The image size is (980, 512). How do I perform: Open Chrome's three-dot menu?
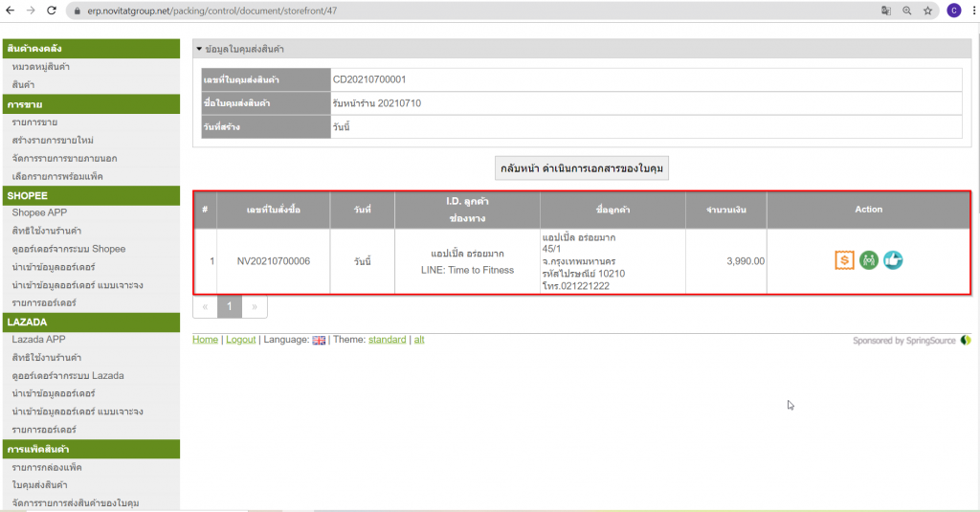[x=971, y=11]
